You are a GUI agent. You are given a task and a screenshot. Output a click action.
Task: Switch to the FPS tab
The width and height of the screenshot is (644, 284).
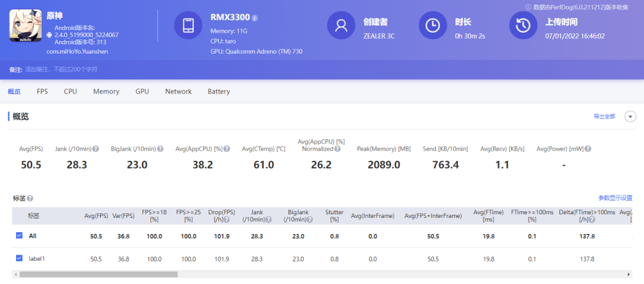pos(42,92)
